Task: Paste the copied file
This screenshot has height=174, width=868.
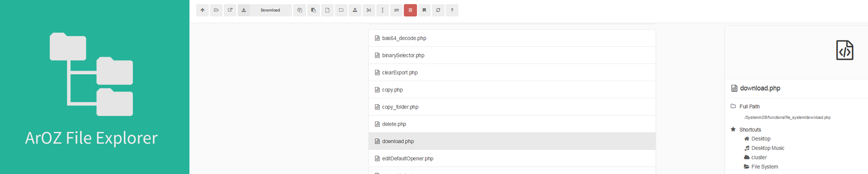Action: tap(313, 10)
